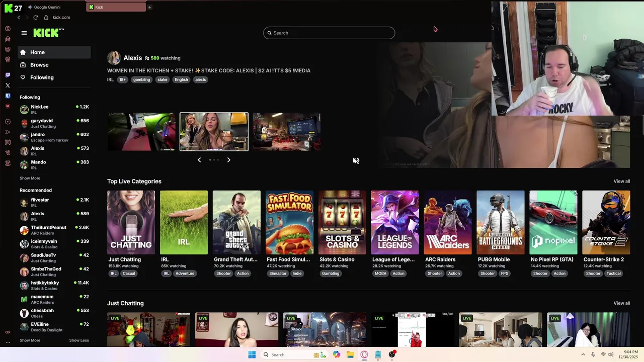
Task: View all Just Chatting streams
Action: pyautogui.click(x=621, y=303)
